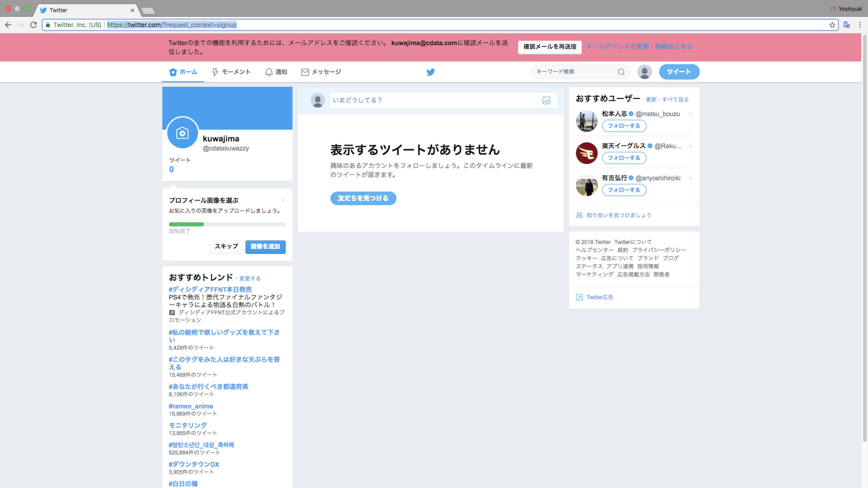Click the 30% profile completion progress bar

227,224
